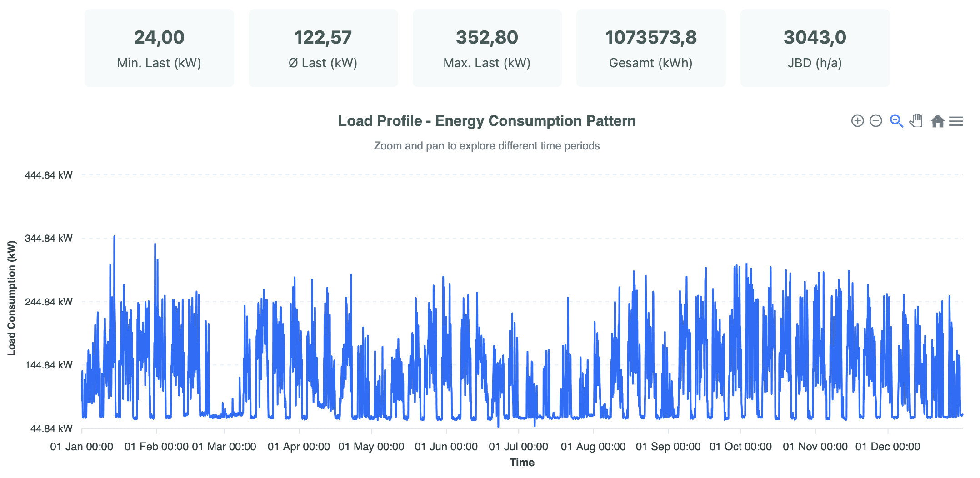Zoom out using the circled minus icon
This screenshot has width=980, height=478.
click(875, 121)
